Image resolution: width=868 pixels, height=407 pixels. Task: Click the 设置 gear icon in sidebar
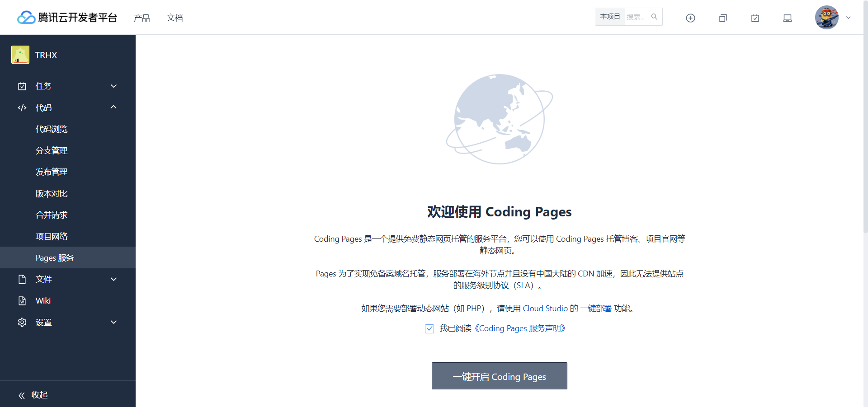(x=22, y=322)
